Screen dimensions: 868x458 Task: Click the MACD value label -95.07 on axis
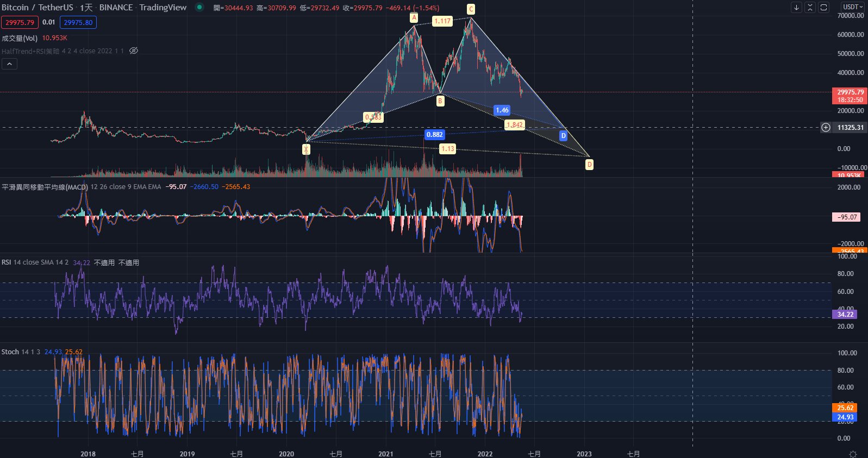[x=847, y=217]
